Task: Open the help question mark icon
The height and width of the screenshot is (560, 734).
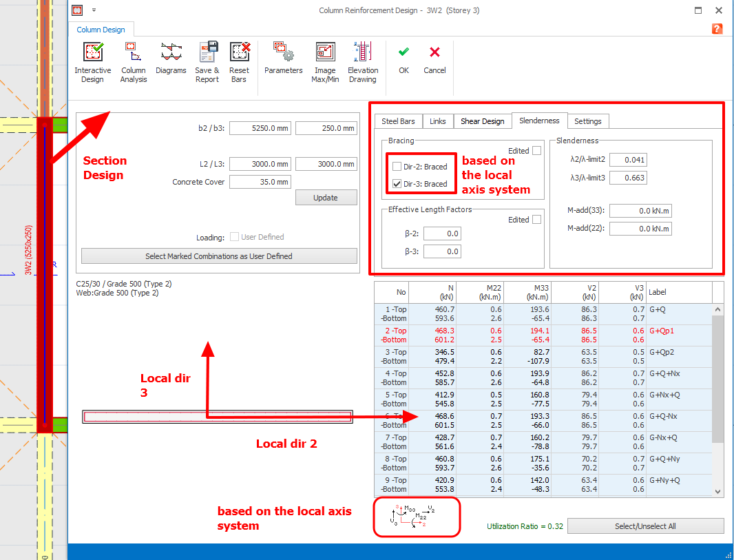Action: coord(717,29)
